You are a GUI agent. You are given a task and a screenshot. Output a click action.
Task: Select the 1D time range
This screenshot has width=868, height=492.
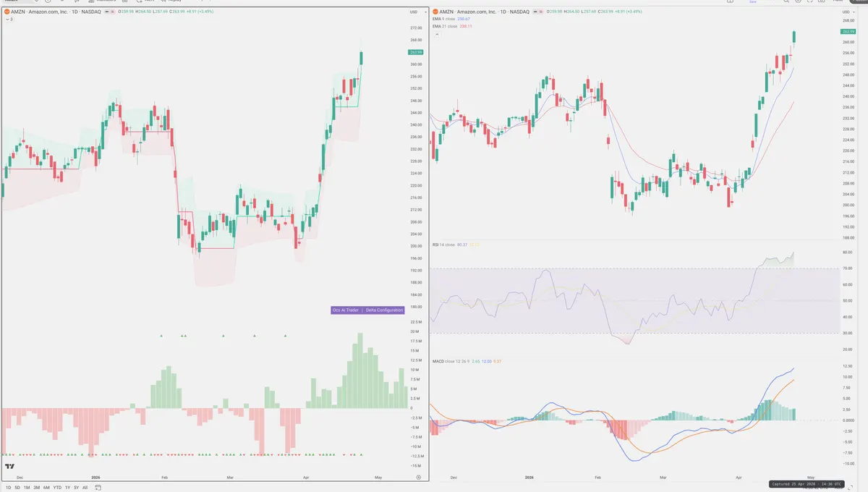(9, 488)
